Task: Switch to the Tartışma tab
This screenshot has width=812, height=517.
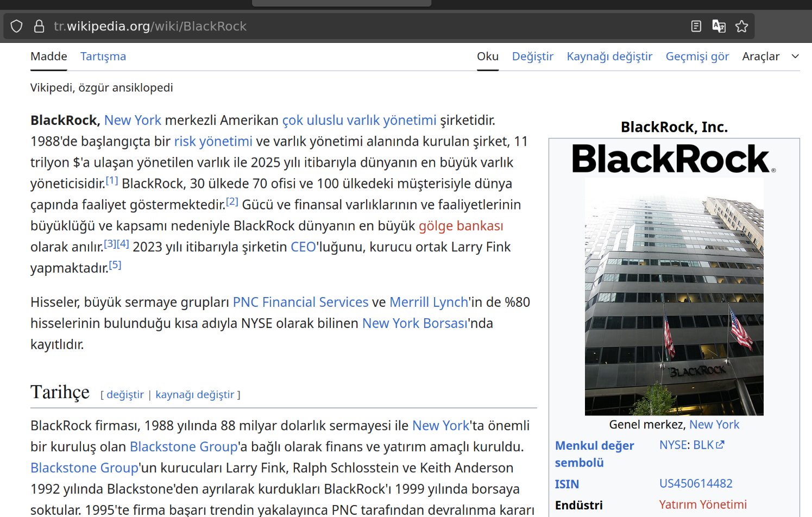Action: click(x=103, y=56)
